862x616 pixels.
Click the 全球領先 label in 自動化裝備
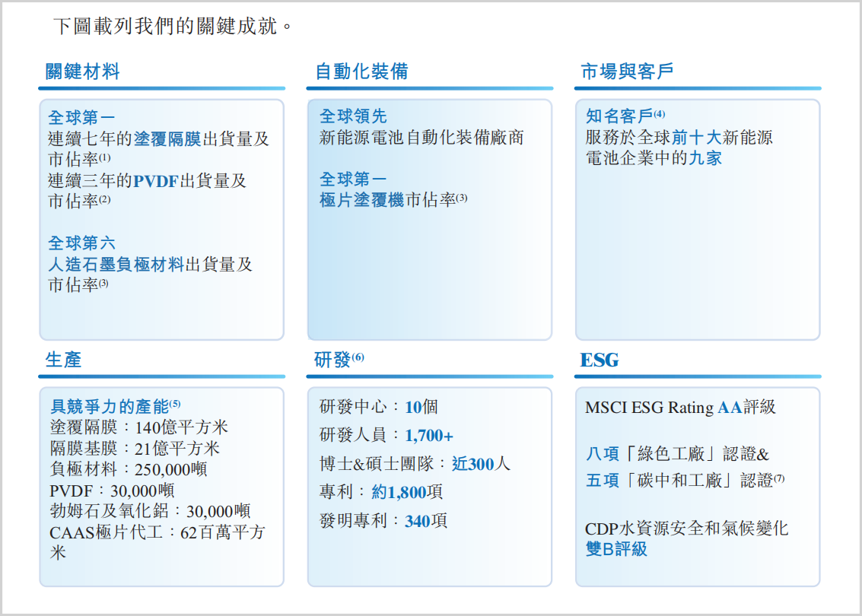click(353, 116)
